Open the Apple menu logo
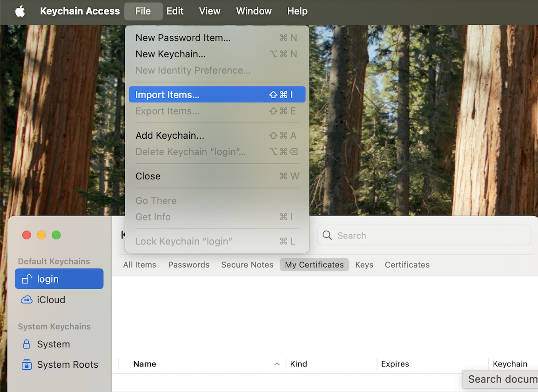The width and height of the screenshot is (538, 392). tap(20, 11)
